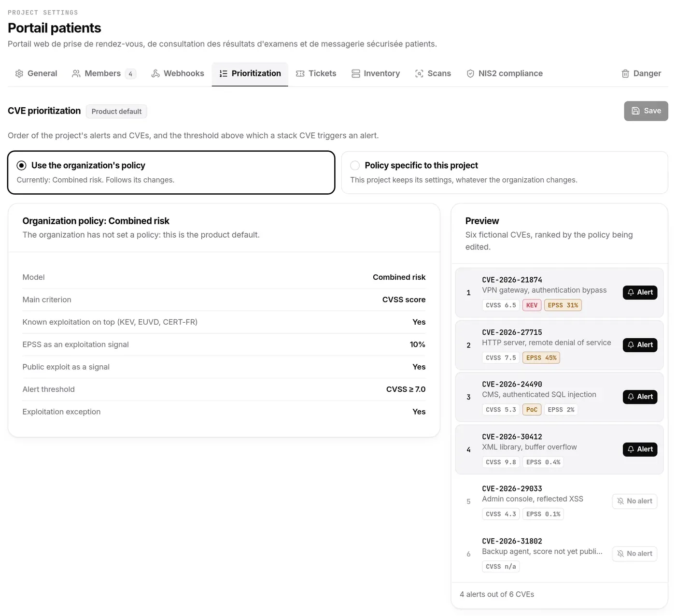Click the muted bell icon for CVE-2026-31802
Image resolution: width=676 pixels, height=616 pixels.
(x=620, y=554)
